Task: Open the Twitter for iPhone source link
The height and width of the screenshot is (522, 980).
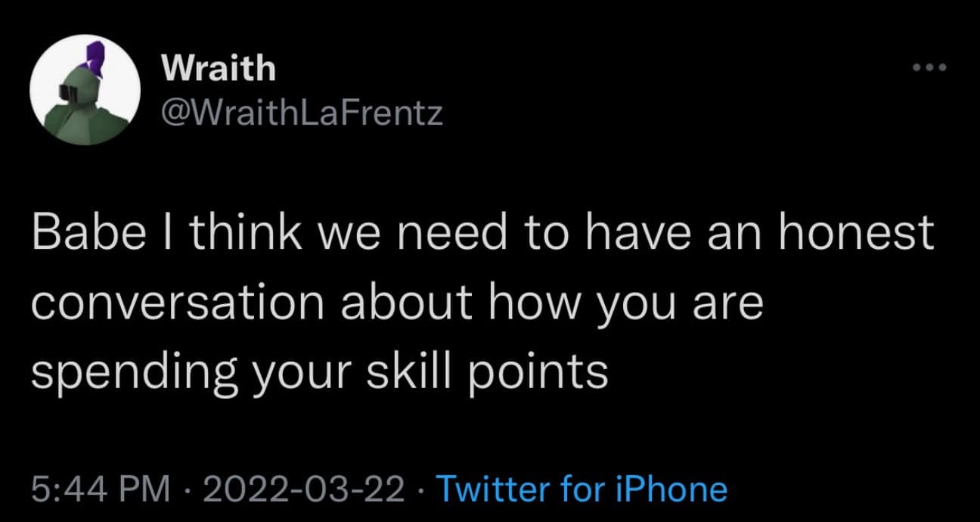Action: 582,489
